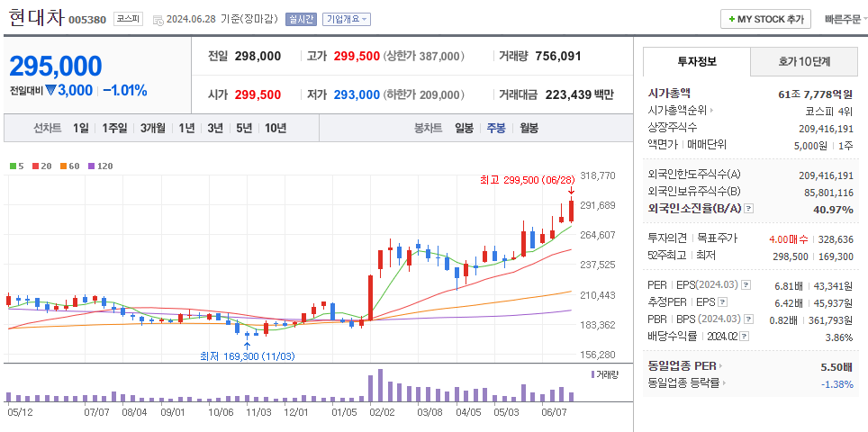Click the calendar-clock icon beside 2024.06.28
This screenshot has width=868, height=432.
(x=158, y=20)
